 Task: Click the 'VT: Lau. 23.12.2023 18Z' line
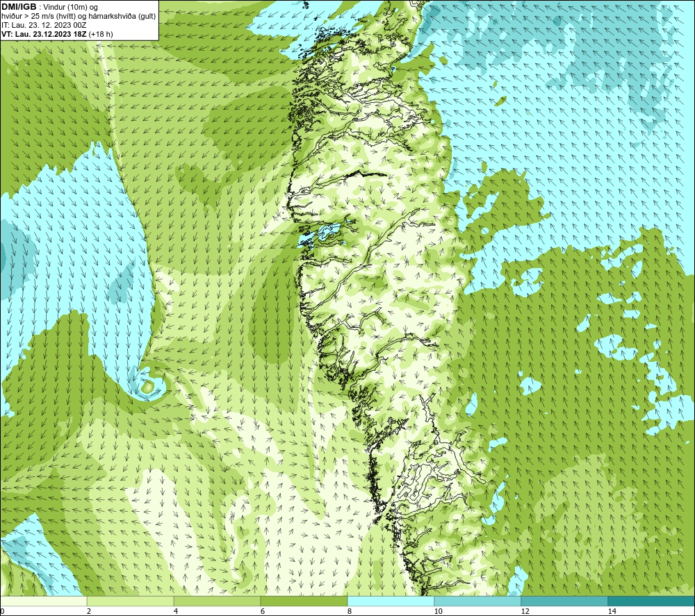pos(44,34)
